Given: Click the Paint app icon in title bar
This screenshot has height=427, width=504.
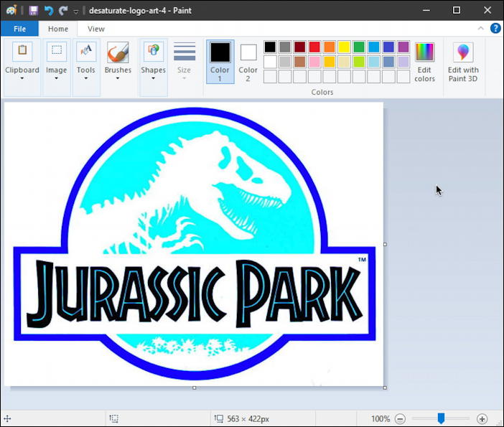Looking at the screenshot, I should 11,10.
